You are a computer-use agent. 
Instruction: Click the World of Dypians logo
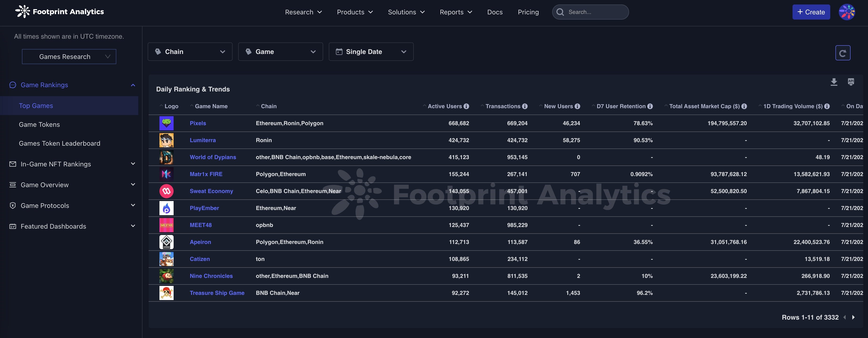(x=167, y=157)
